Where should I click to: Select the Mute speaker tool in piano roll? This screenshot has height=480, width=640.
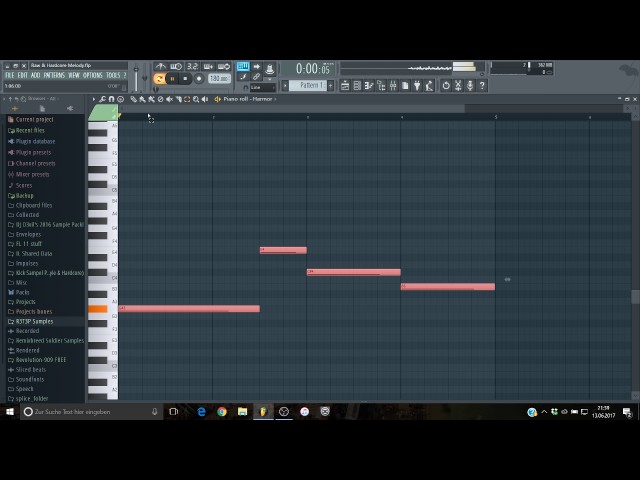click(x=169, y=99)
